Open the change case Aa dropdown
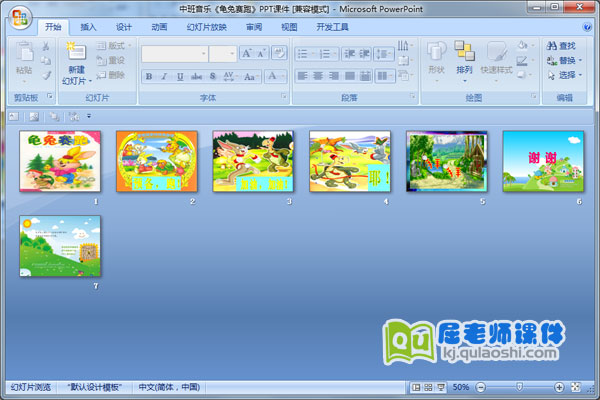600x400 pixels. [x=251, y=77]
